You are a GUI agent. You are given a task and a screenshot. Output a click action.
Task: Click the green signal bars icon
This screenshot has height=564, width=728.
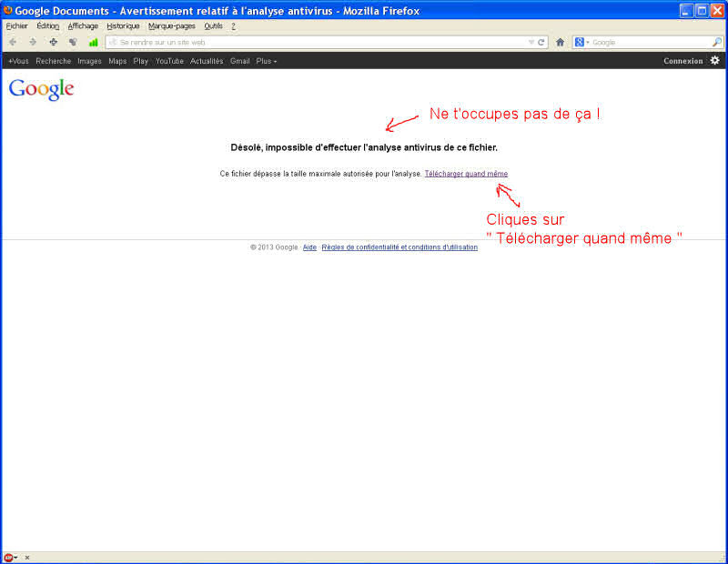[94, 42]
